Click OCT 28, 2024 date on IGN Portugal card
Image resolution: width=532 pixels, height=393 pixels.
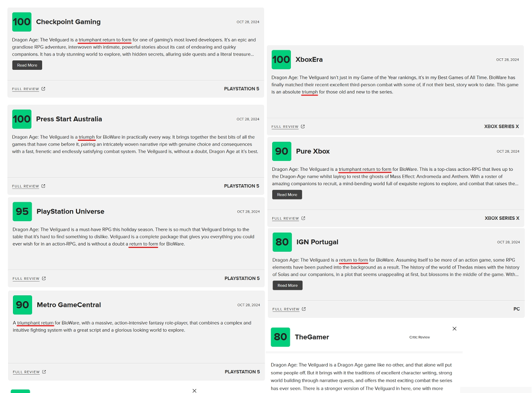[508, 242]
